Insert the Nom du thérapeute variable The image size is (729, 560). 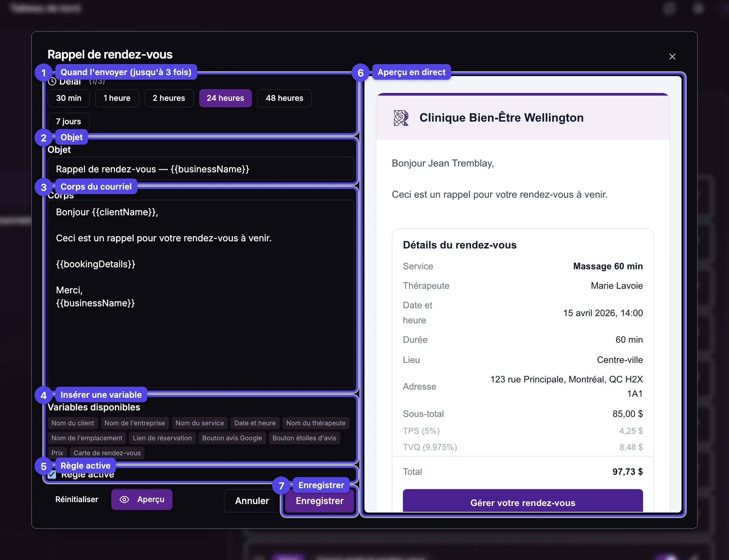coord(315,423)
